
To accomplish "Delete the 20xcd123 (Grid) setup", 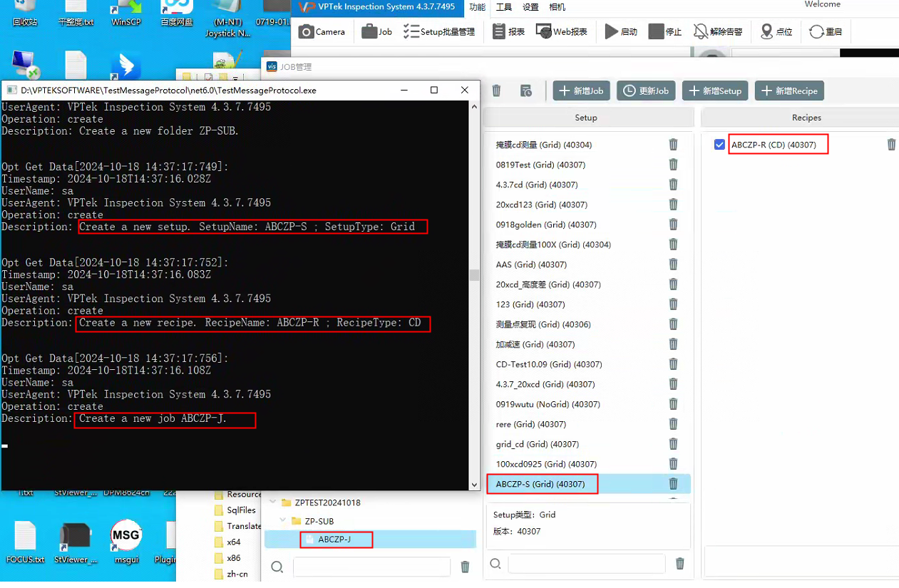I will tap(673, 205).
